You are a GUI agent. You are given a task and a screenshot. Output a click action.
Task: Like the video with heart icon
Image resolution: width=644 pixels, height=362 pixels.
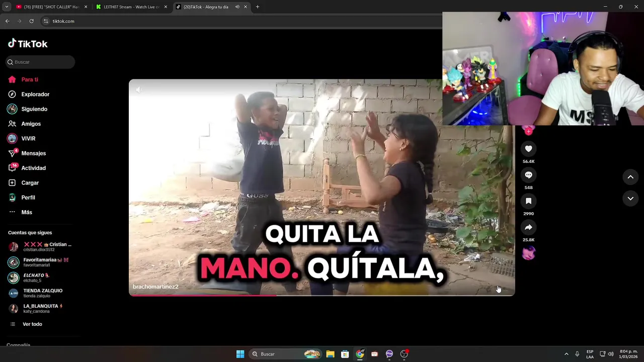click(528, 149)
